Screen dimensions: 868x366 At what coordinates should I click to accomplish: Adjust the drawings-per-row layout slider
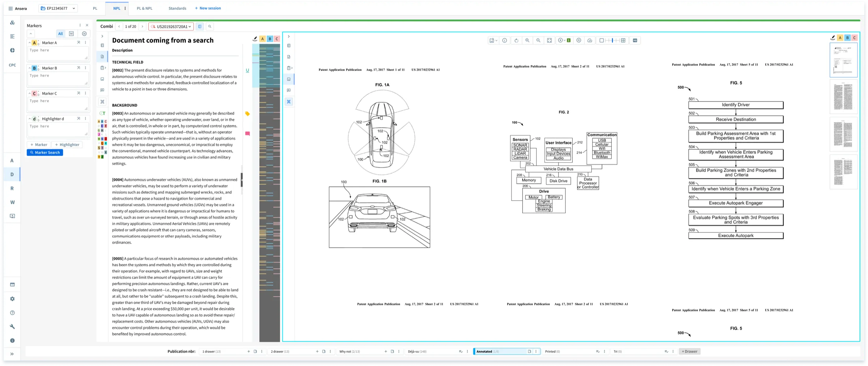pos(612,41)
